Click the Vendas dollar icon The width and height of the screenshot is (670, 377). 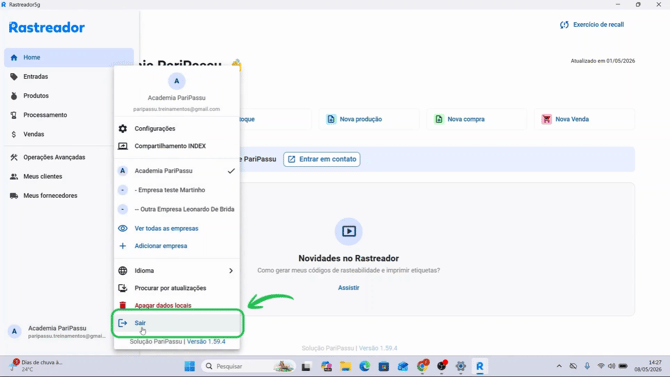pos(14,134)
